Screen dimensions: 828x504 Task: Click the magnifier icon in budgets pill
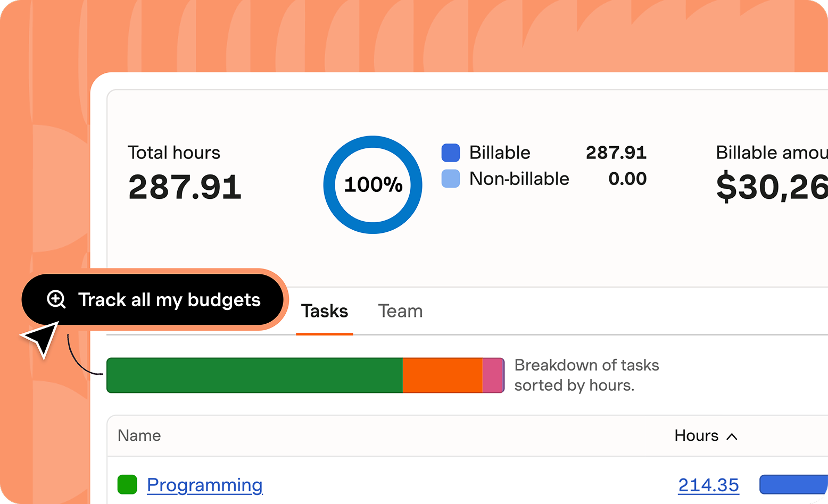pyautogui.click(x=56, y=299)
